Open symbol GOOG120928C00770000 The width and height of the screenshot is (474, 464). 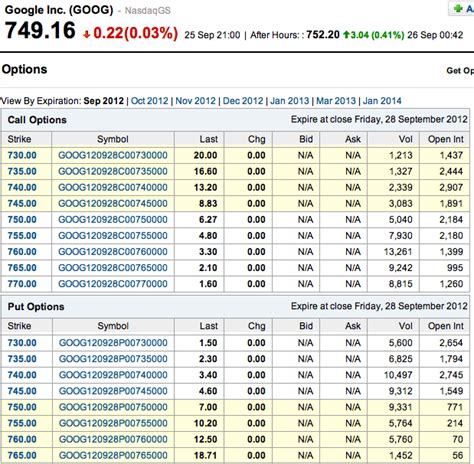tap(113, 284)
